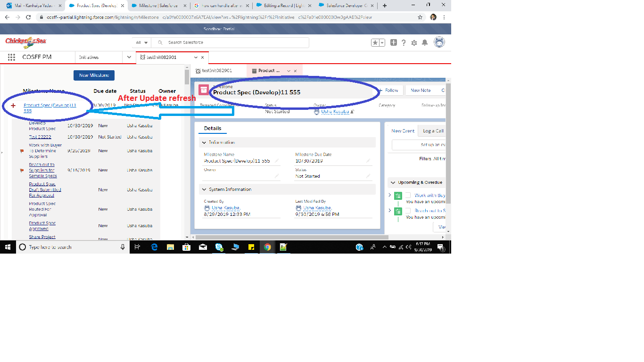Open the Owner Usha Kasuba link in header
Image resolution: width=644 pixels, height=362 pixels.
tap(335, 112)
